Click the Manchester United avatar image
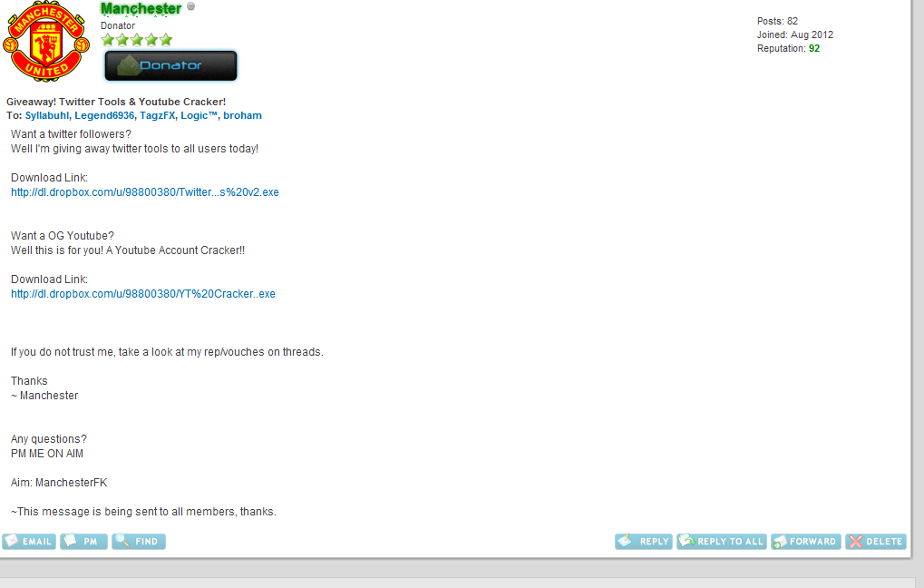The width and height of the screenshot is (924, 588). tap(46, 41)
